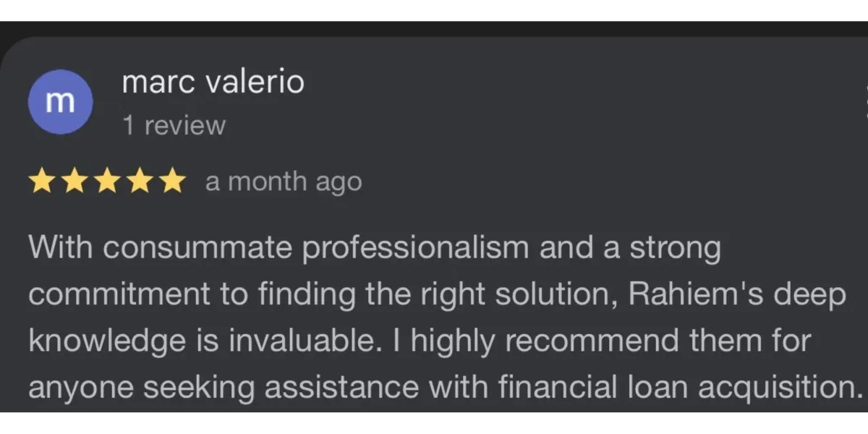View the '1 review' count link
This screenshot has width=868, height=434.
[x=174, y=126]
